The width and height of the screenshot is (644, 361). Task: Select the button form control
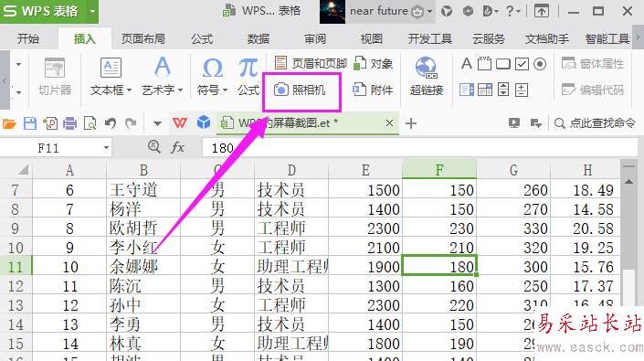point(503,64)
